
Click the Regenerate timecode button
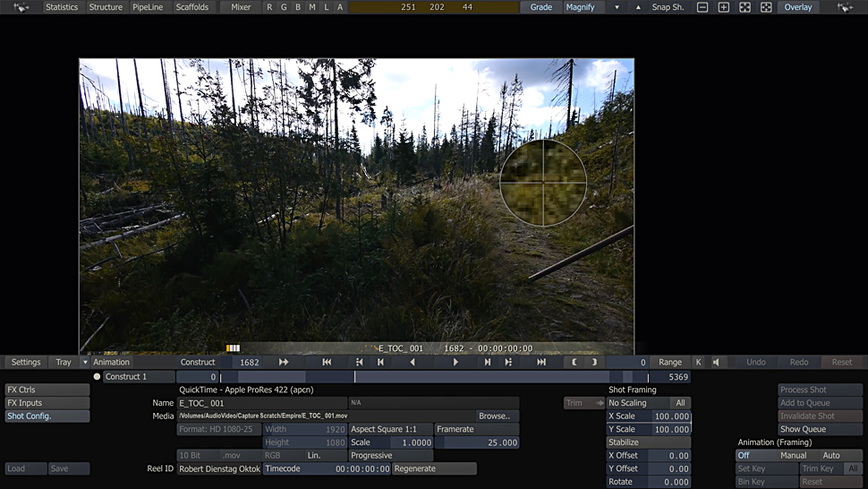[433, 469]
